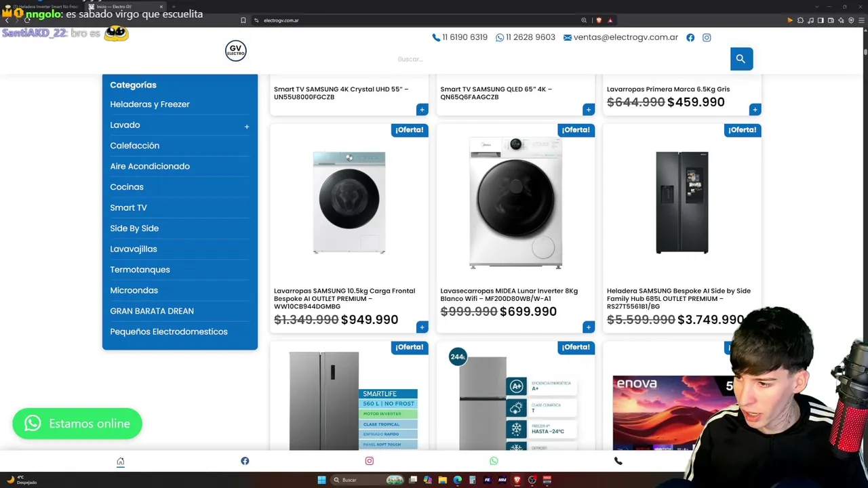The image size is (868, 488).
Task: Click the Instagram icon in the bottom bar
Action: coord(369,461)
